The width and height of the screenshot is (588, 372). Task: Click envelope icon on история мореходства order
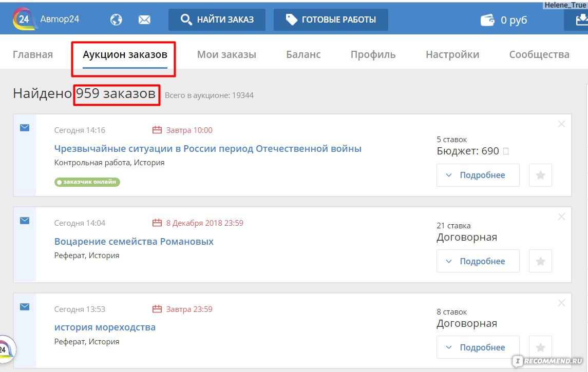tap(25, 307)
